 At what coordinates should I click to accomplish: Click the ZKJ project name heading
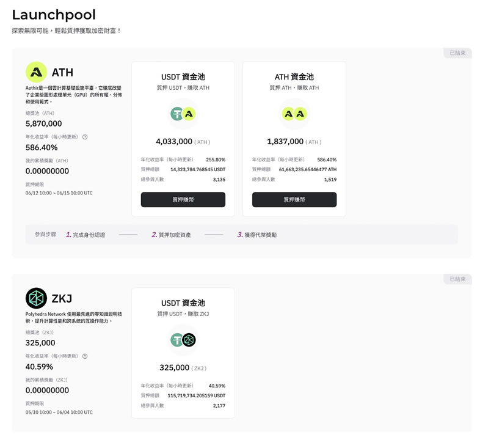pyautogui.click(x=62, y=298)
